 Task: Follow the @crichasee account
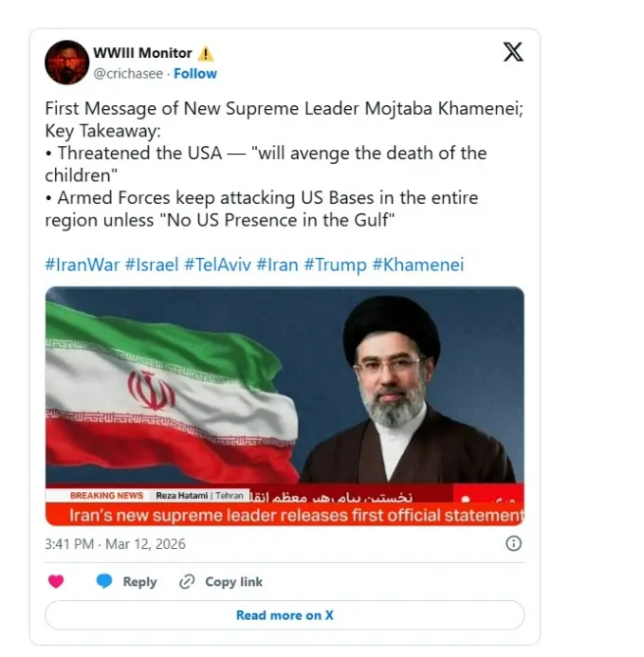coord(195,74)
